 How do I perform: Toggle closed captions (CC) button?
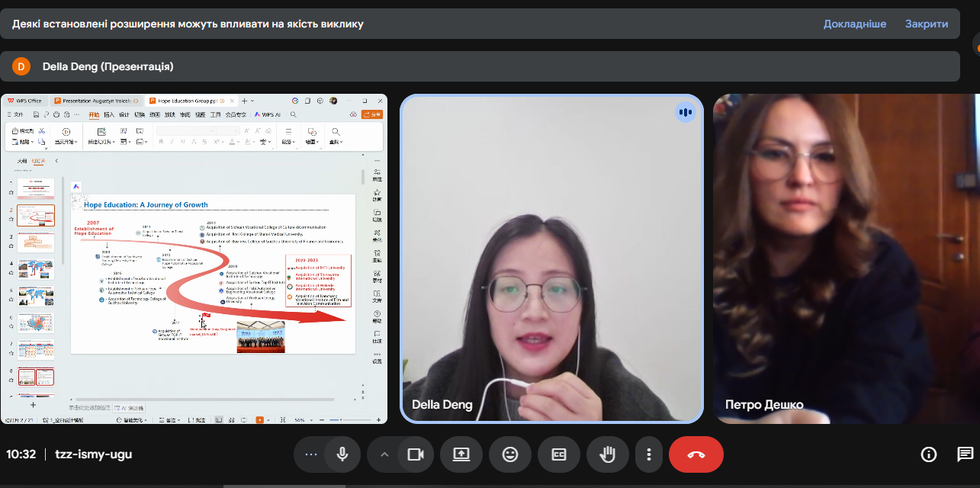tap(559, 454)
